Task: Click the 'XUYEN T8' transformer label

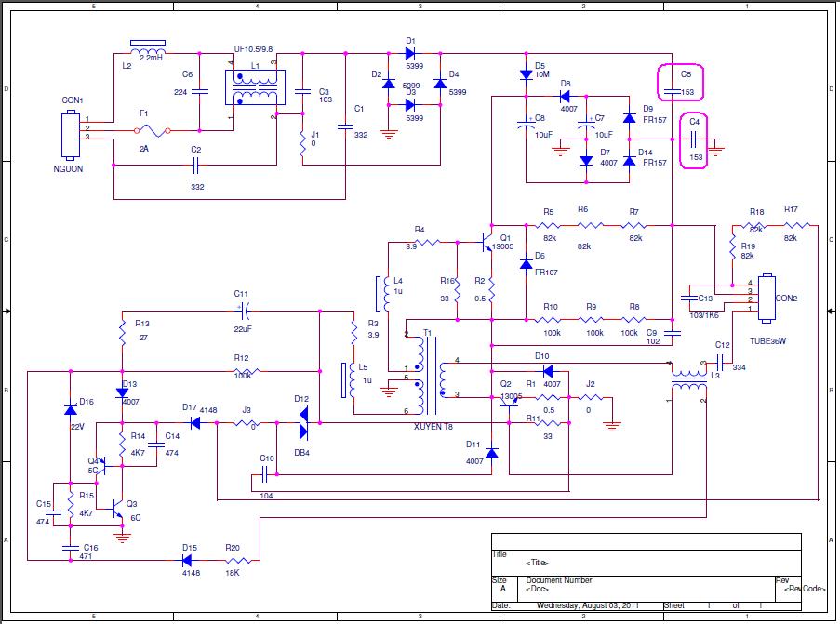Action: pyautogui.click(x=433, y=426)
